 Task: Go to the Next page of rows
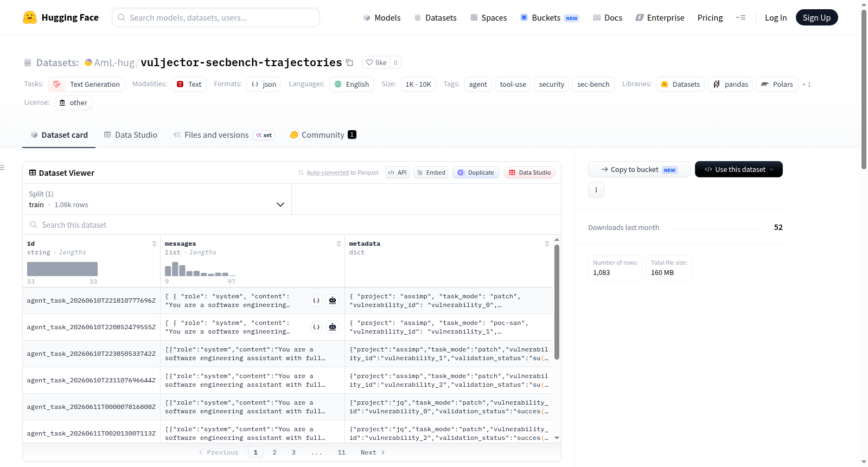[373, 452]
